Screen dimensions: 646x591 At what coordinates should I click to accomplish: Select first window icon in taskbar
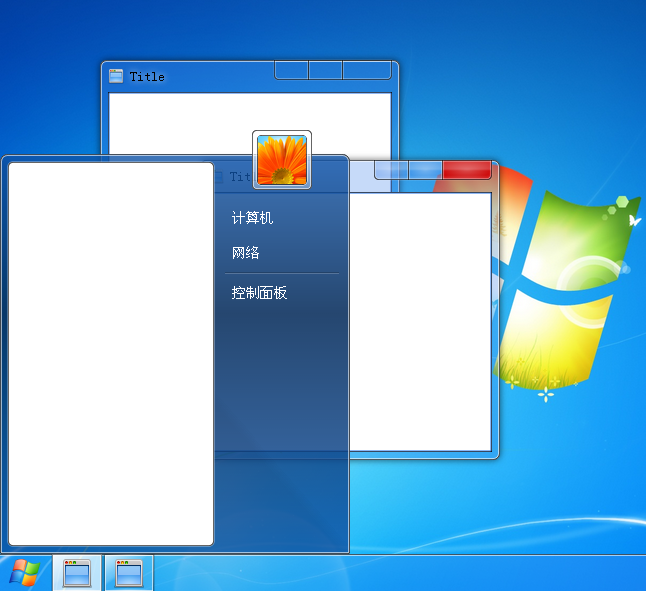tap(77, 573)
